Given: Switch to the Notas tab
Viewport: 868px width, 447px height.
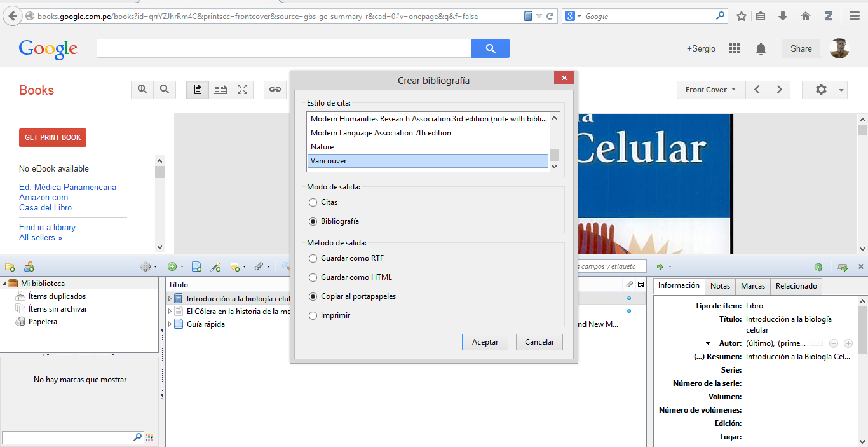Looking at the screenshot, I should pos(720,286).
